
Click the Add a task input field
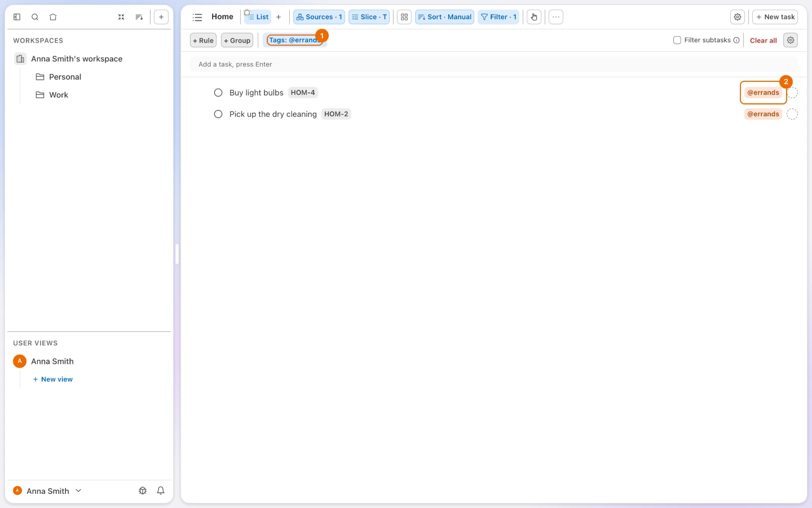[x=494, y=65]
